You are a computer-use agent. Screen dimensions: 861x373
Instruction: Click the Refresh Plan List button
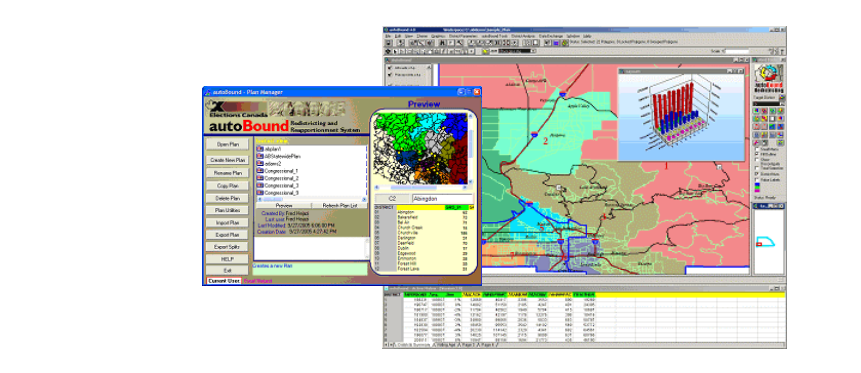339,206
